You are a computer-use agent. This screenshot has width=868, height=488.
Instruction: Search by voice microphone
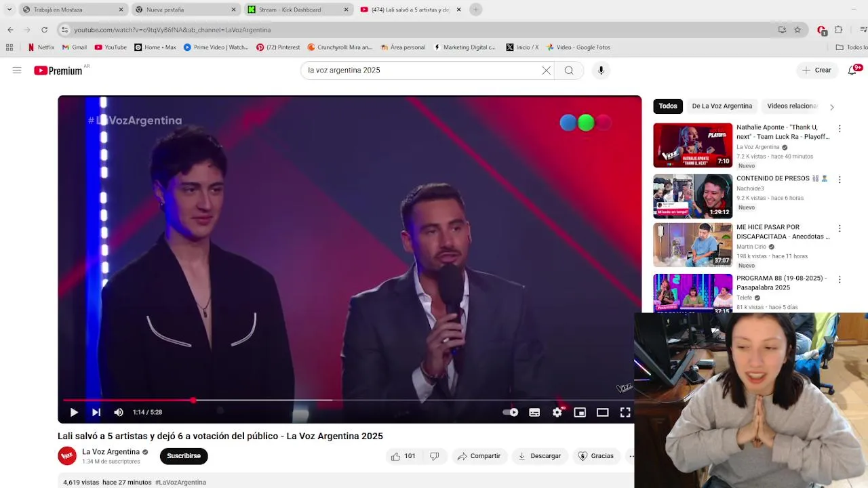click(601, 70)
